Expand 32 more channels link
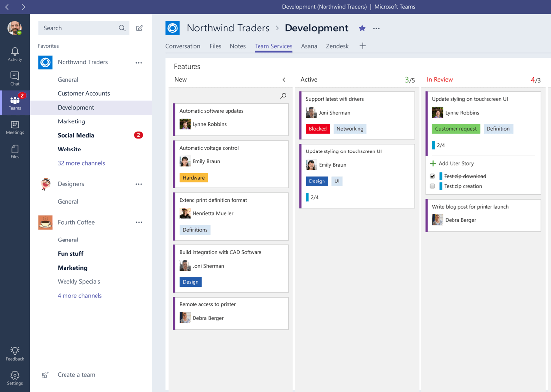Viewport: 551px width, 392px height. tap(81, 163)
